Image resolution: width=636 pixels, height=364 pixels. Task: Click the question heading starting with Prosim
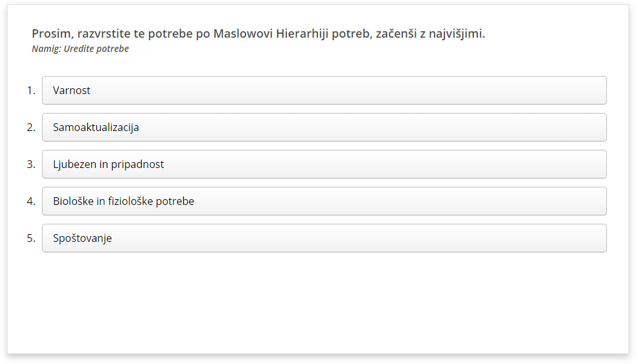258,34
